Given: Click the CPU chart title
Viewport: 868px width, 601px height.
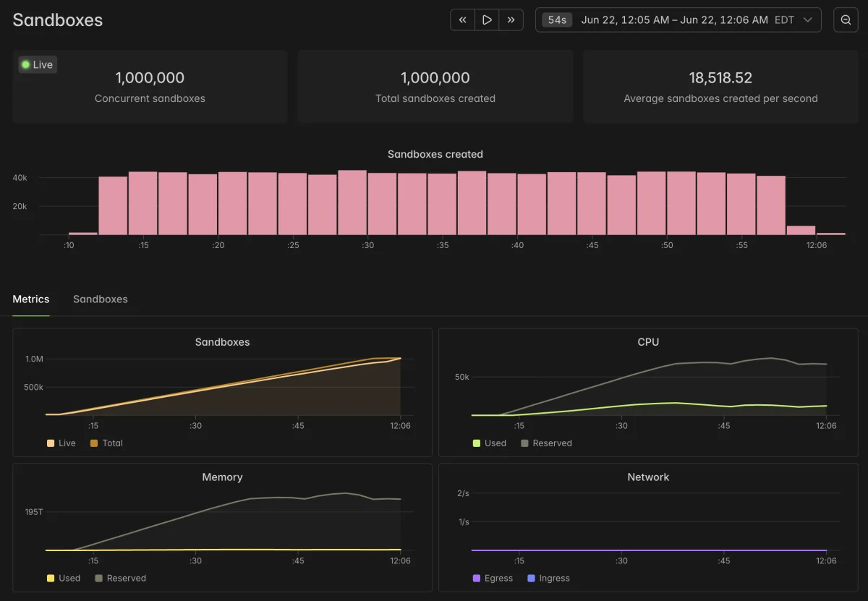Looking at the screenshot, I should point(648,342).
